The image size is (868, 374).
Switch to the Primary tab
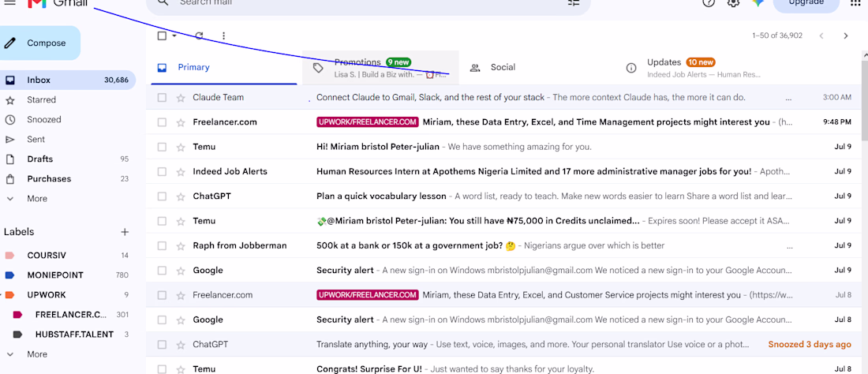pyautogui.click(x=224, y=68)
